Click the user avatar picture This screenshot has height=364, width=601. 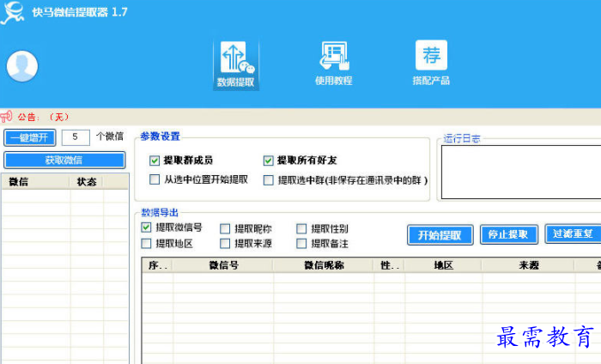click(x=22, y=66)
